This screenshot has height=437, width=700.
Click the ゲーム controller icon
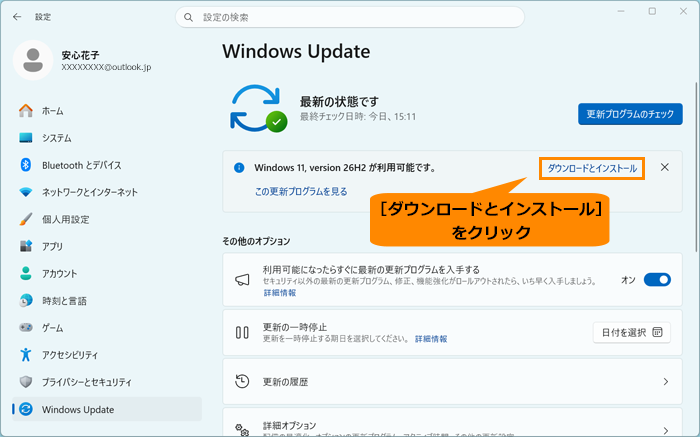point(26,328)
